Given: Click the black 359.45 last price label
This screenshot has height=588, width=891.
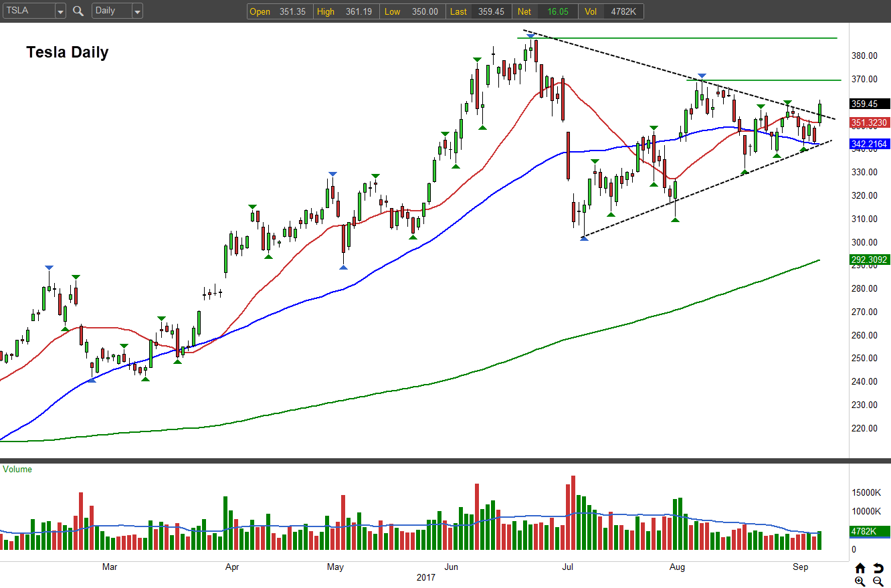Looking at the screenshot, I should 870,104.
